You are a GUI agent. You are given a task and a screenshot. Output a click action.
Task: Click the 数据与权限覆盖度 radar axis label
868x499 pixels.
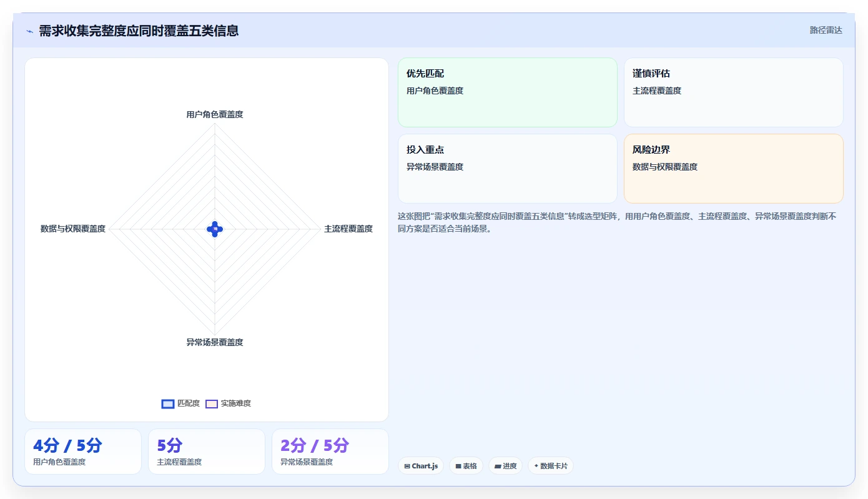[73, 229]
